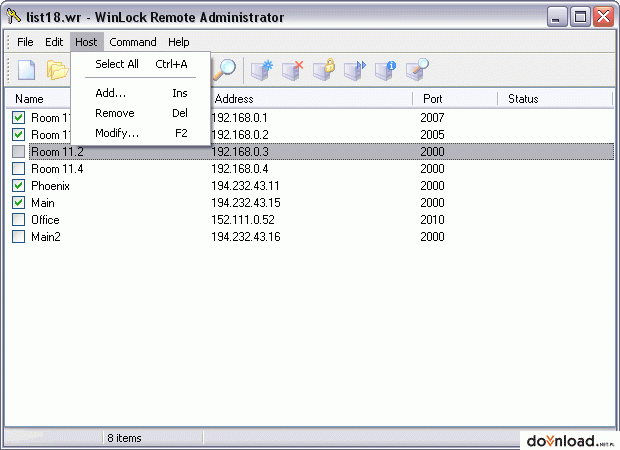Select the Room 11.4 host name
620x450 pixels.
tap(57, 169)
